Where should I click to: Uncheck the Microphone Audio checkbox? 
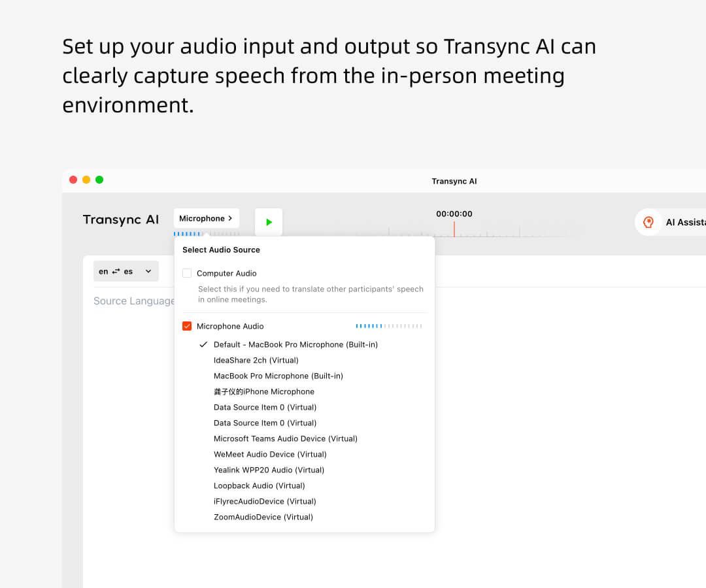click(x=186, y=326)
